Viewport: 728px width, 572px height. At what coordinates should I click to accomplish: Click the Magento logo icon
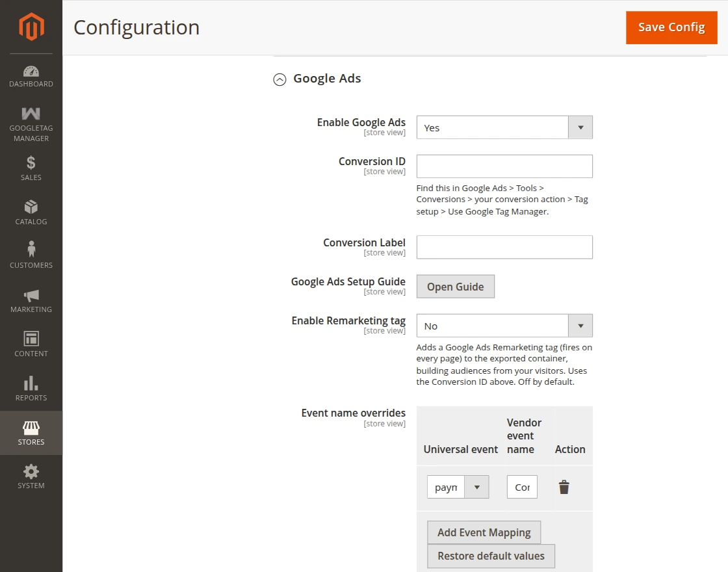pyautogui.click(x=31, y=27)
